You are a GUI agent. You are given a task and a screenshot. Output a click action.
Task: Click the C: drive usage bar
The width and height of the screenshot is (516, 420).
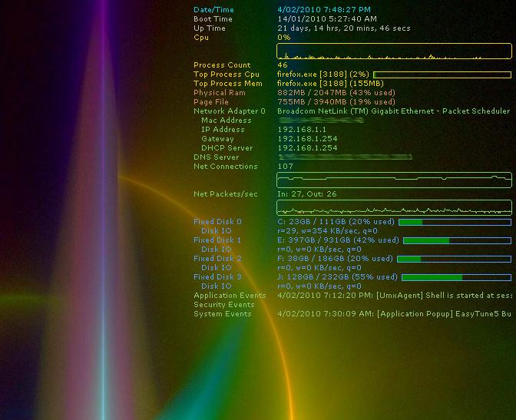[x=455, y=222]
